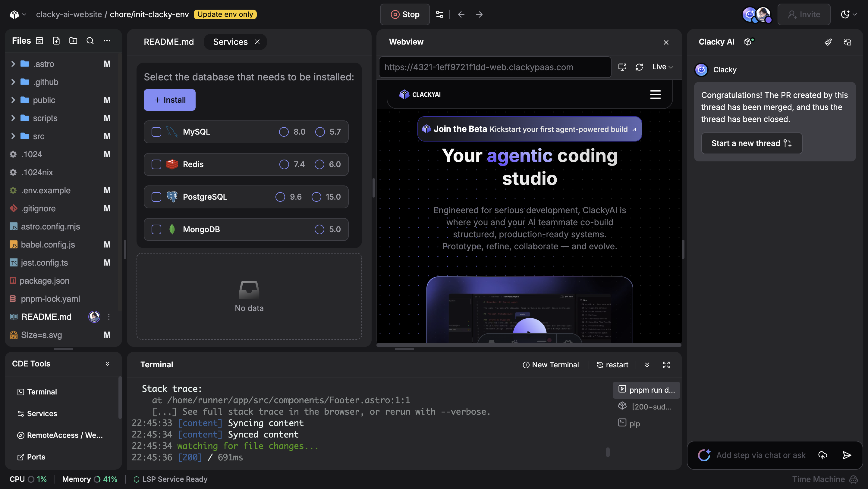
Task: Select the [200~sud... terminal session
Action: [x=646, y=406]
